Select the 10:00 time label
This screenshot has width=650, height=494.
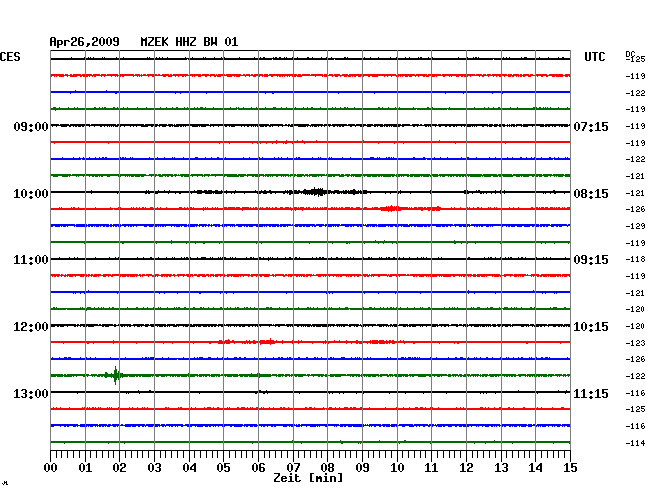click(x=31, y=193)
